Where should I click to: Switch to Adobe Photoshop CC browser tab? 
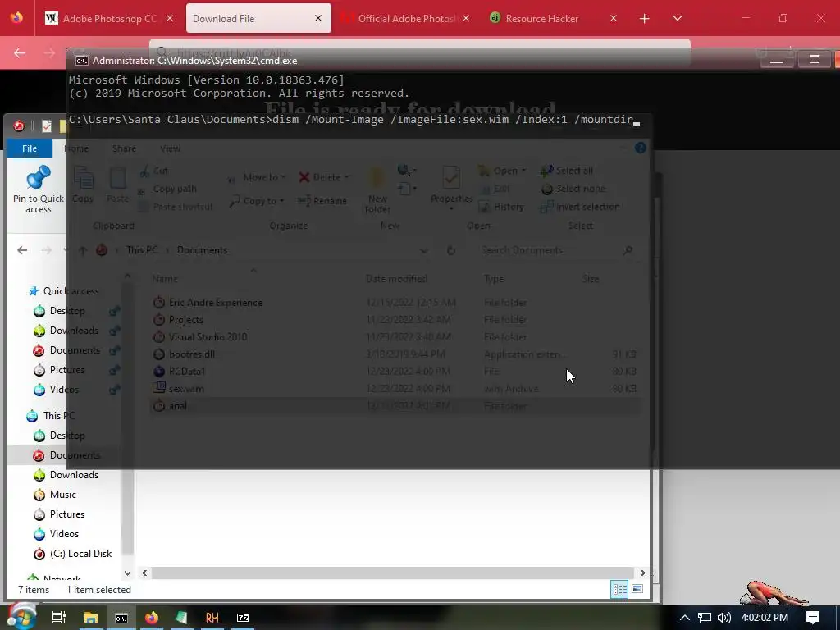coord(109,18)
